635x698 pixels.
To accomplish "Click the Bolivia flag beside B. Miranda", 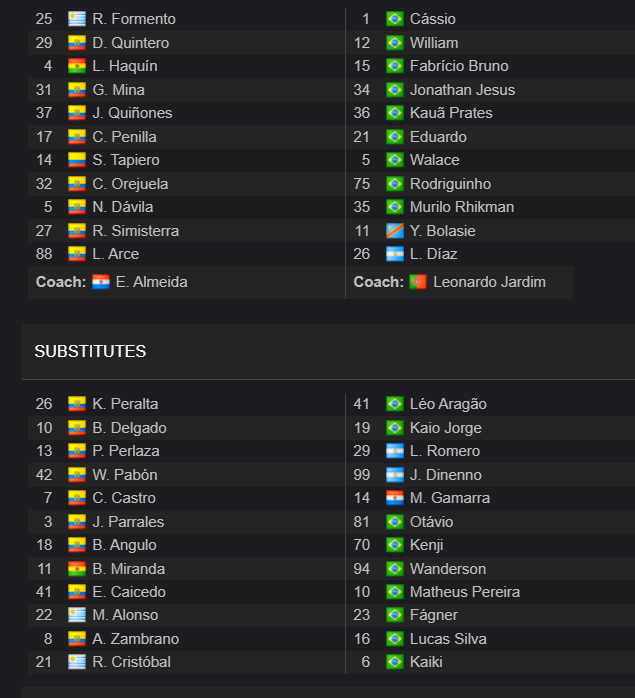I will (77, 569).
